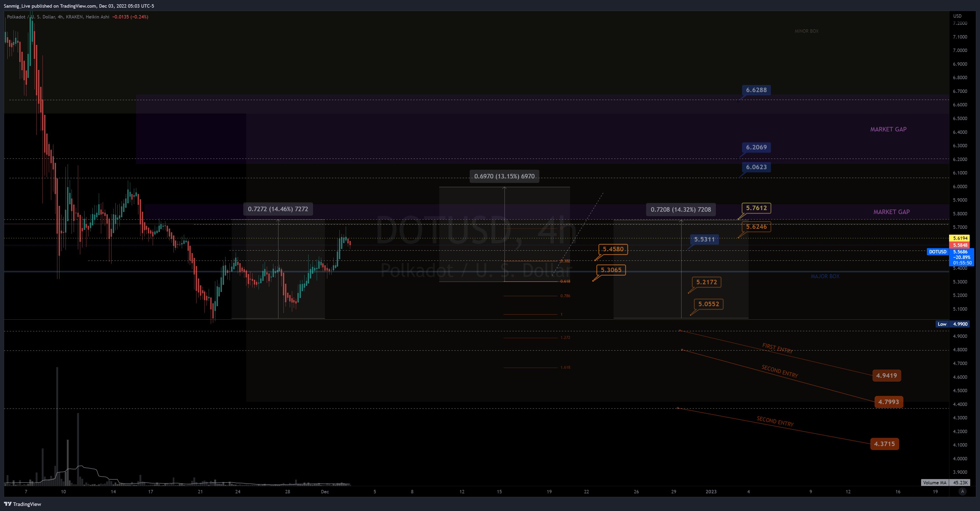Image resolution: width=980 pixels, height=511 pixels.
Task: Click the 4.7993 entry price label
Action: point(888,402)
